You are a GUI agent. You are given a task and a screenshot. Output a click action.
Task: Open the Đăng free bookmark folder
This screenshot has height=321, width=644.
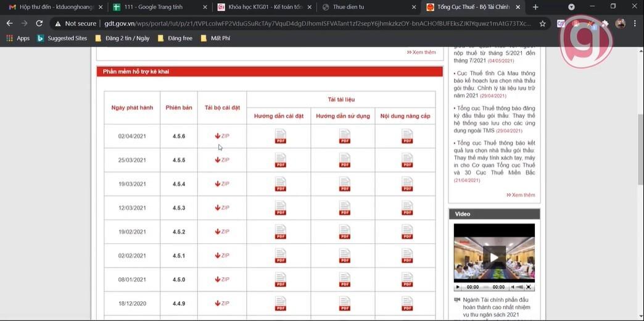click(175, 38)
